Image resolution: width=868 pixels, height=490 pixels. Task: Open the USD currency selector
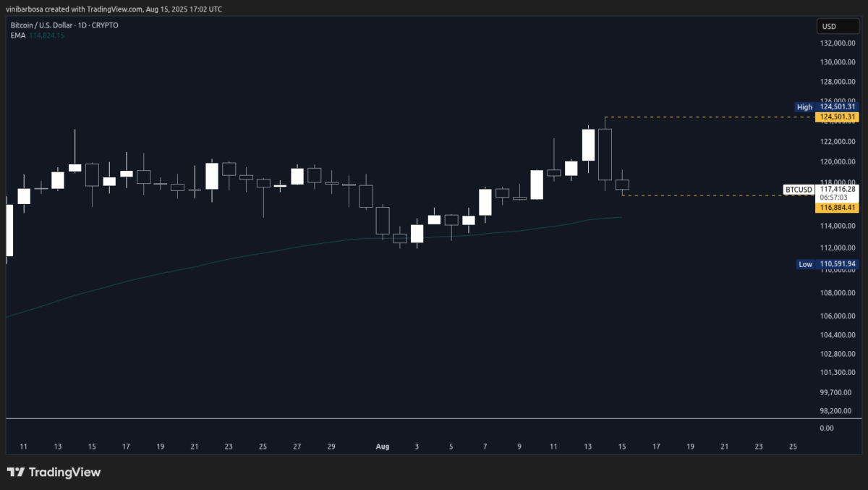point(838,26)
